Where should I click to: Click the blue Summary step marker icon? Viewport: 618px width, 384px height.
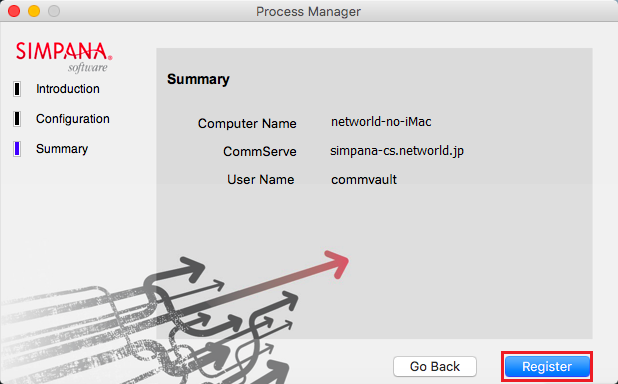coord(17,149)
